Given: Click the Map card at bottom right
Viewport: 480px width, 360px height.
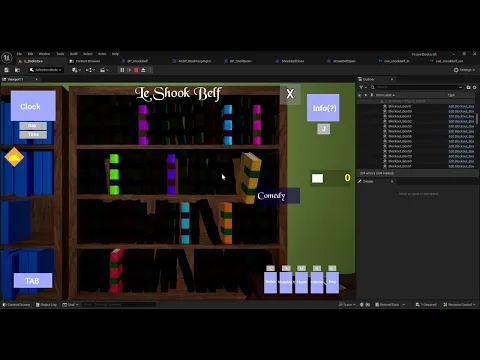Looking at the screenshot, I should click(x=332, y=282).
